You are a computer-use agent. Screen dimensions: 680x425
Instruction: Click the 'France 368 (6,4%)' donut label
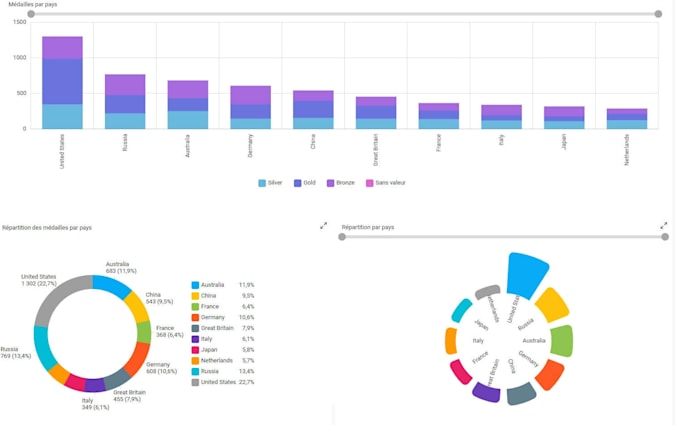pyautogui.click(x=170, y=332)
